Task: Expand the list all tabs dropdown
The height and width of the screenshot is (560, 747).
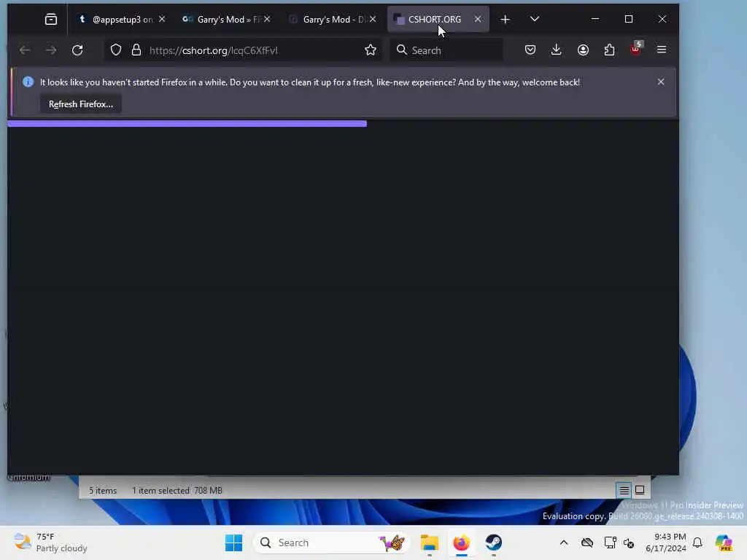Action: click(x=535, y=19)
